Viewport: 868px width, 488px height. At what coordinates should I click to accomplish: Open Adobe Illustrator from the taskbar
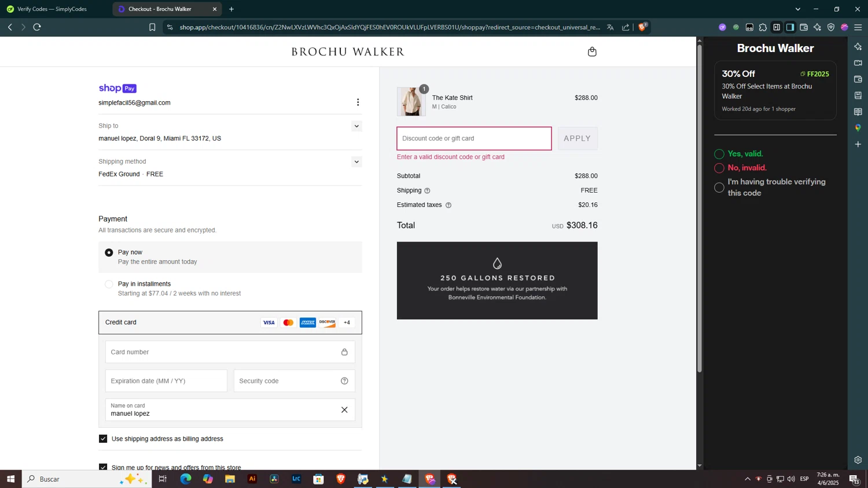252,479
